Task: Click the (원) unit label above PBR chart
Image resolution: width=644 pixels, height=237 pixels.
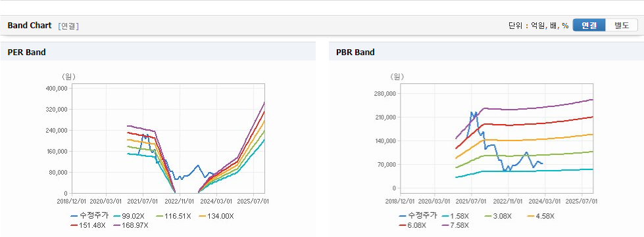Action: click(x=397, y=77)
